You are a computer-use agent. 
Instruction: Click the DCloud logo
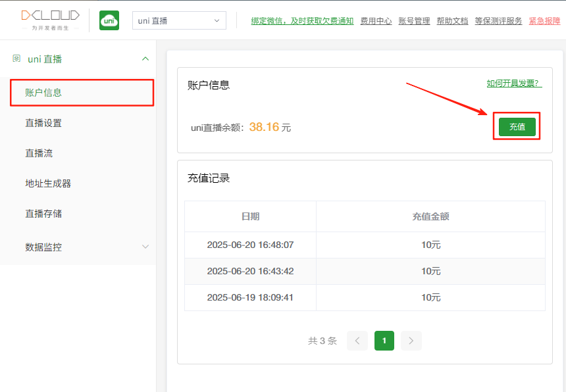(x=50, y=20)
